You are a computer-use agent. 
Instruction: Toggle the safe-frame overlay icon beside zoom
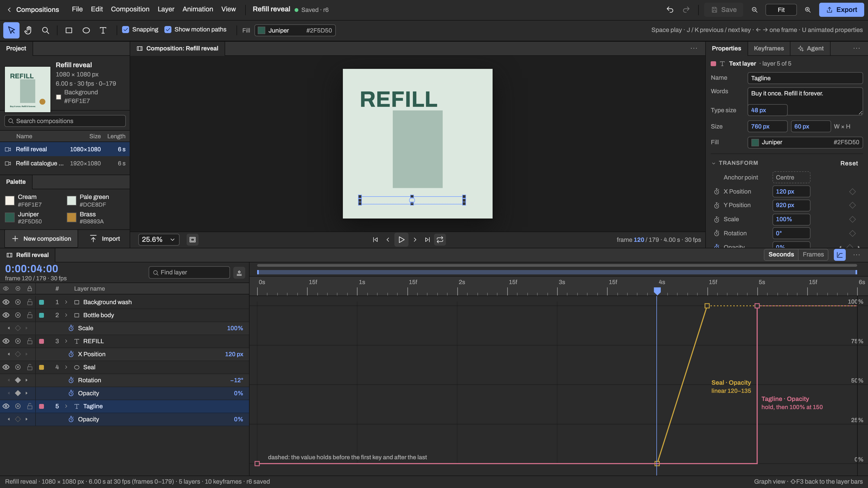click(x=192, y=239)
